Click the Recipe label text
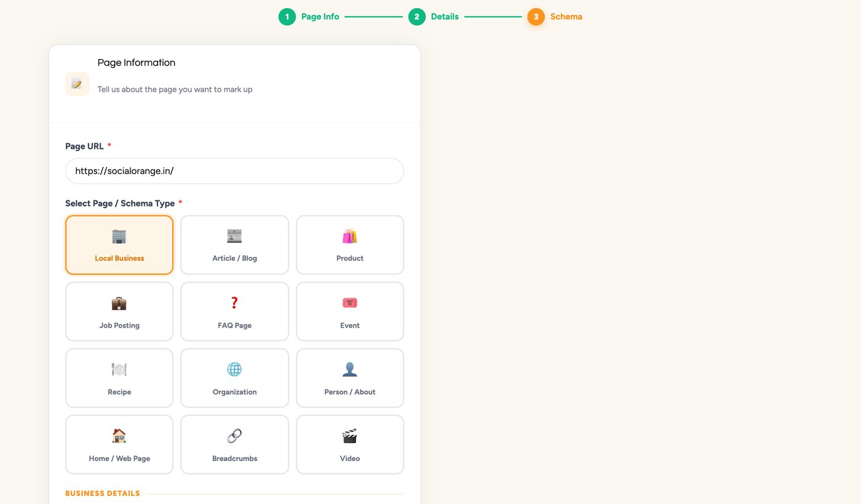 point(119,392)
